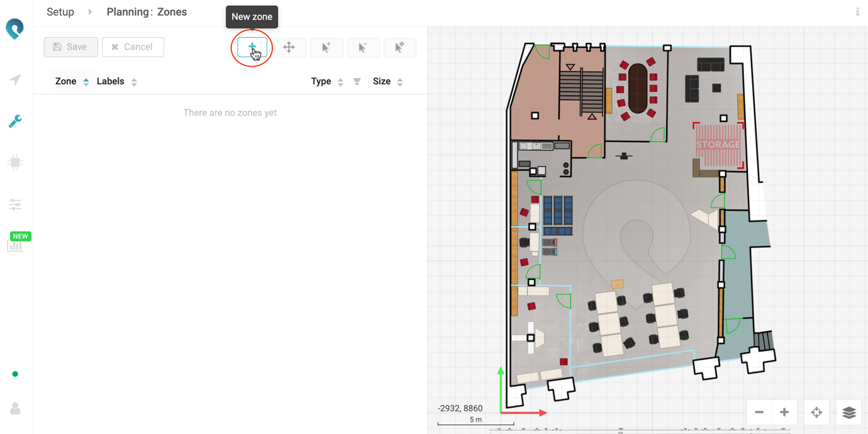Select the move zone tool with four arrows

(289, 47)
